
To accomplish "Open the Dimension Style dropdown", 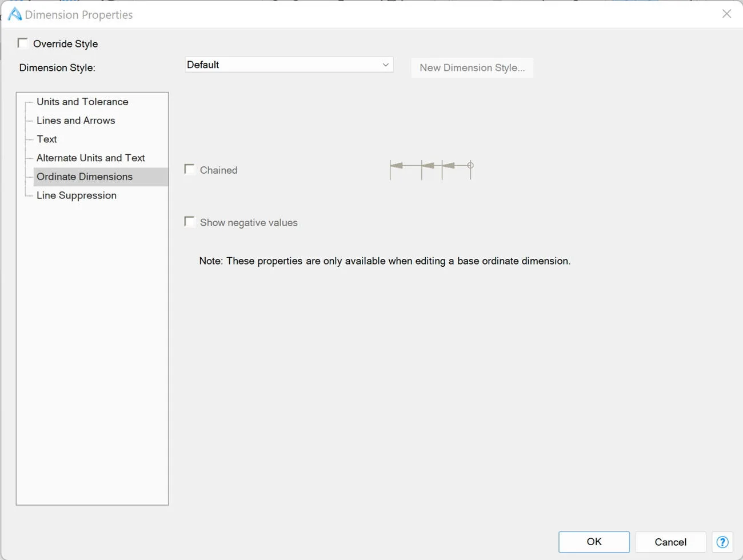I will pos(289,65).
